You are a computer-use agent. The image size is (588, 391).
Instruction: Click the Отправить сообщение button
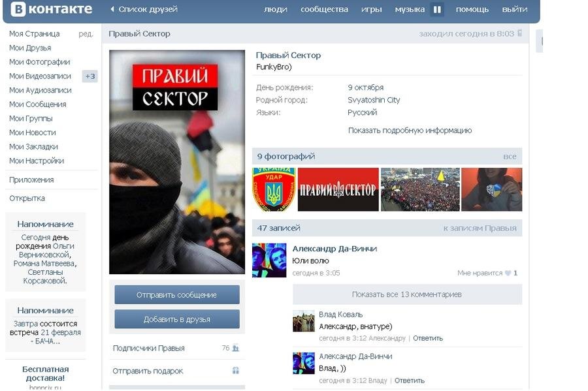177,295
